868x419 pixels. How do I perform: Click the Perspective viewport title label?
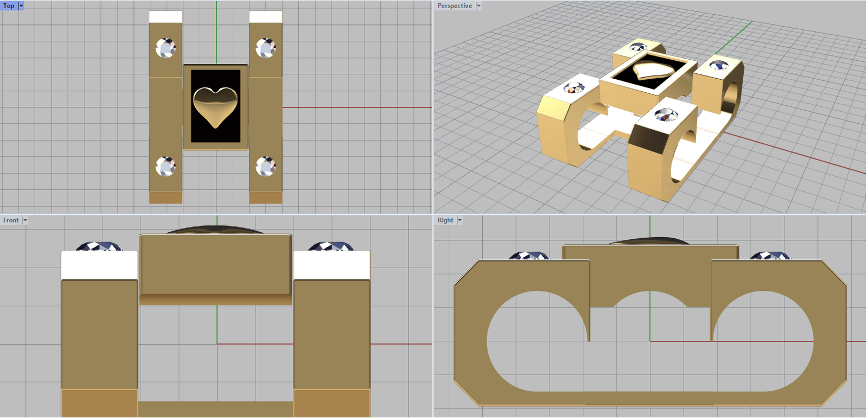pos(455,6)
